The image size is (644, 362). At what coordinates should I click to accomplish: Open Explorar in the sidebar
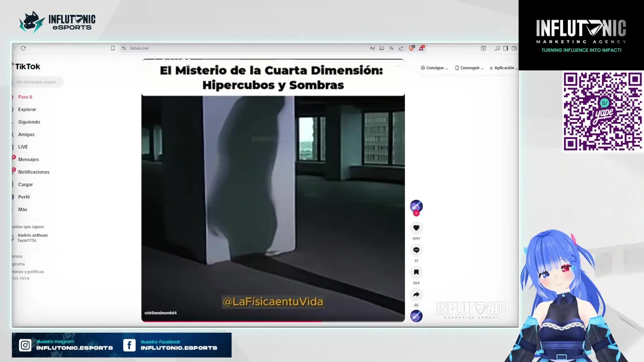(27, 109)
